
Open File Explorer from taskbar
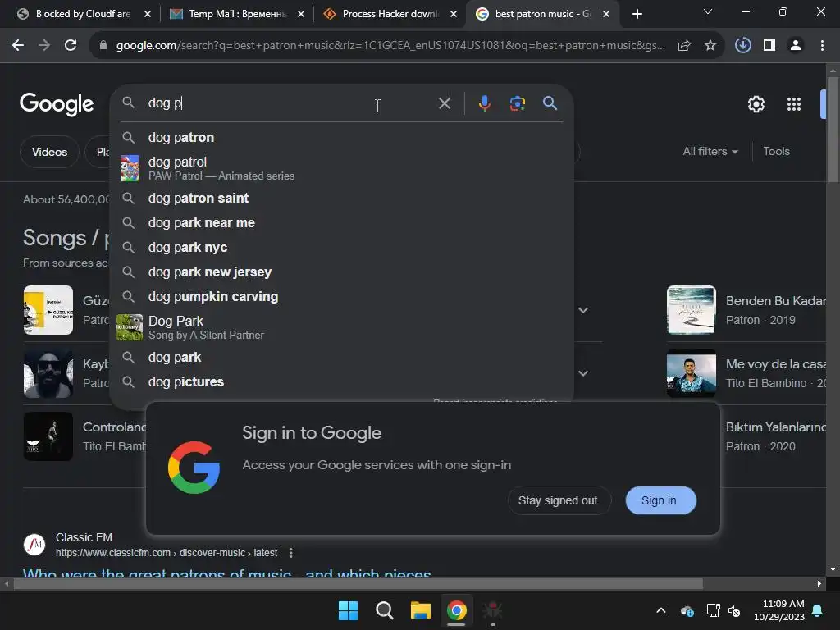pos(421,610)
